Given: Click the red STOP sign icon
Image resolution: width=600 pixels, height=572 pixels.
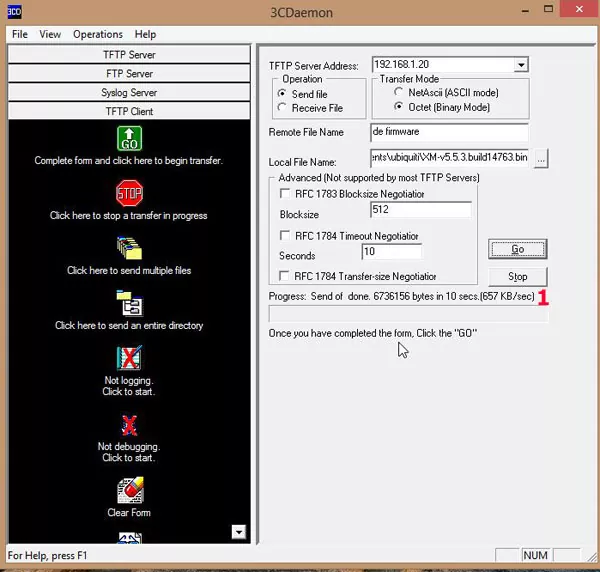Looking at the screenshot, I should pyautogui.click(x=129, y=192).
